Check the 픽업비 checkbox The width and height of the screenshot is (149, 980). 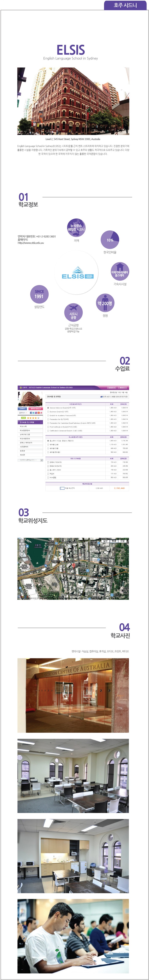(48, 474)
